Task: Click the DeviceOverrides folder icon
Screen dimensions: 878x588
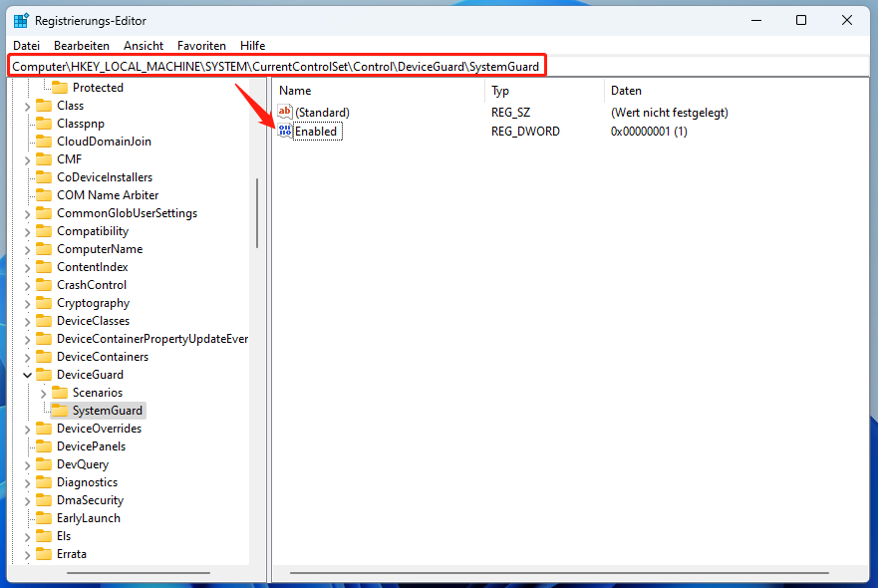Action: (44, 428)
